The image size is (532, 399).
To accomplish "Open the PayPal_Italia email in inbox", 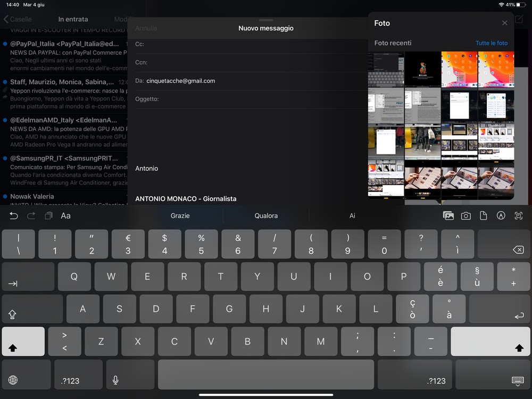I will pyautogui.click(x=64, y=56).
